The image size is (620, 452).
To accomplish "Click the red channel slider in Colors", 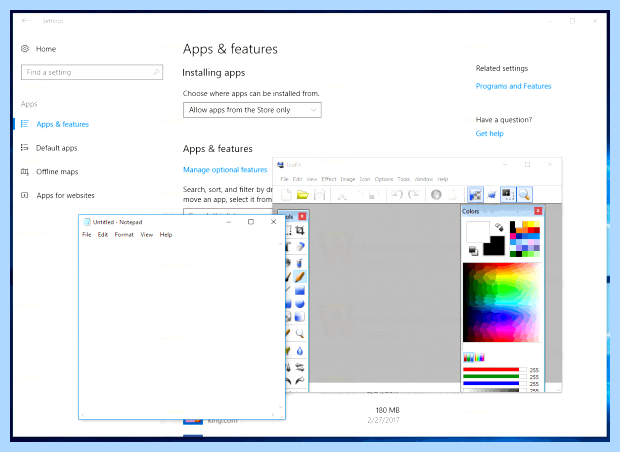I will (495, 370).
